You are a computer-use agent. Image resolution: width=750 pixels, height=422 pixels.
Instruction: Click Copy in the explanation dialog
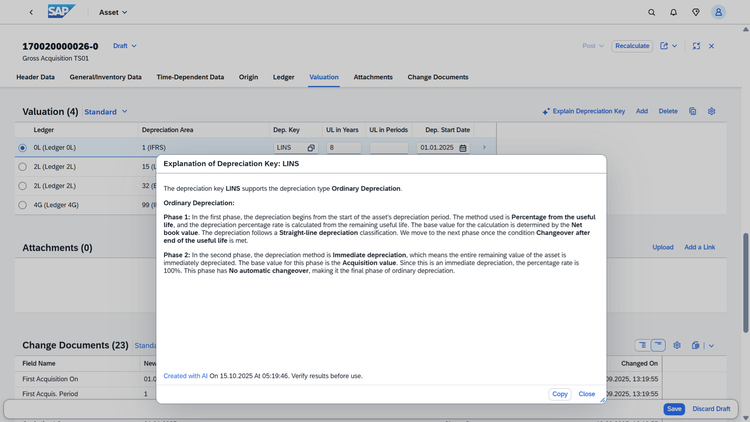tap(560, 394)
